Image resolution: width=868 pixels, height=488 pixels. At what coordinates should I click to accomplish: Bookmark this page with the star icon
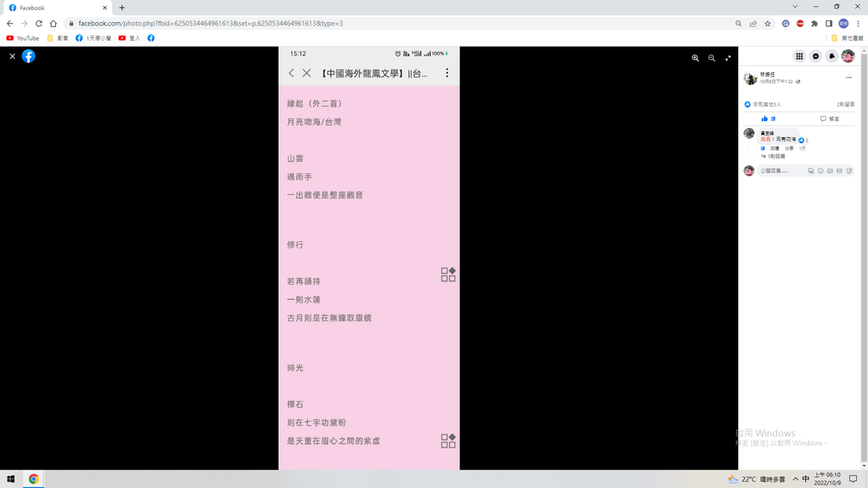[767, 24]
